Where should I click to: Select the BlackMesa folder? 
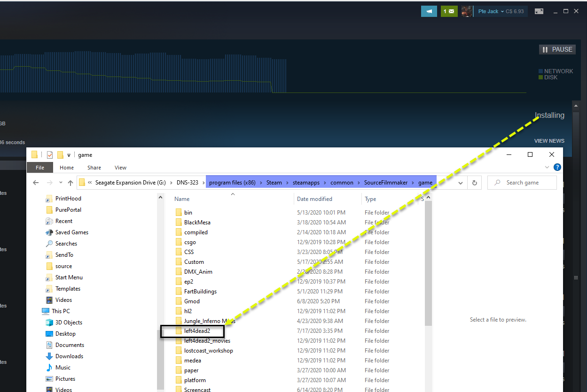tap(197, 223)
